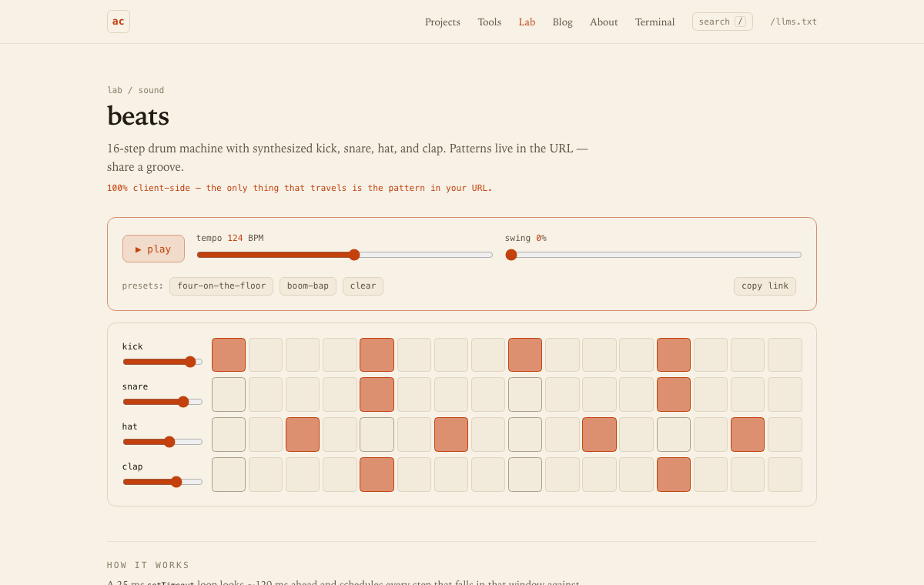
Task: Start playback with the play button
Action: pos(153,249)
